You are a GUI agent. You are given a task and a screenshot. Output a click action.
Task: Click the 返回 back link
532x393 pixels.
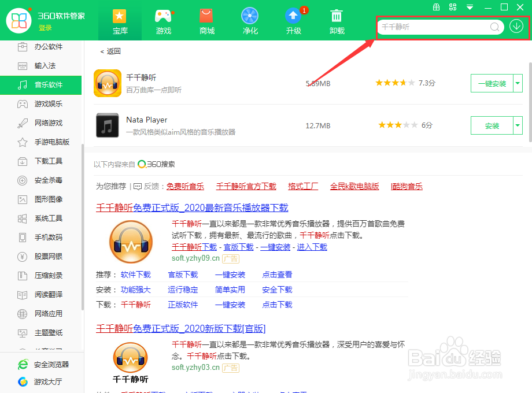click(x=110, y=51)
